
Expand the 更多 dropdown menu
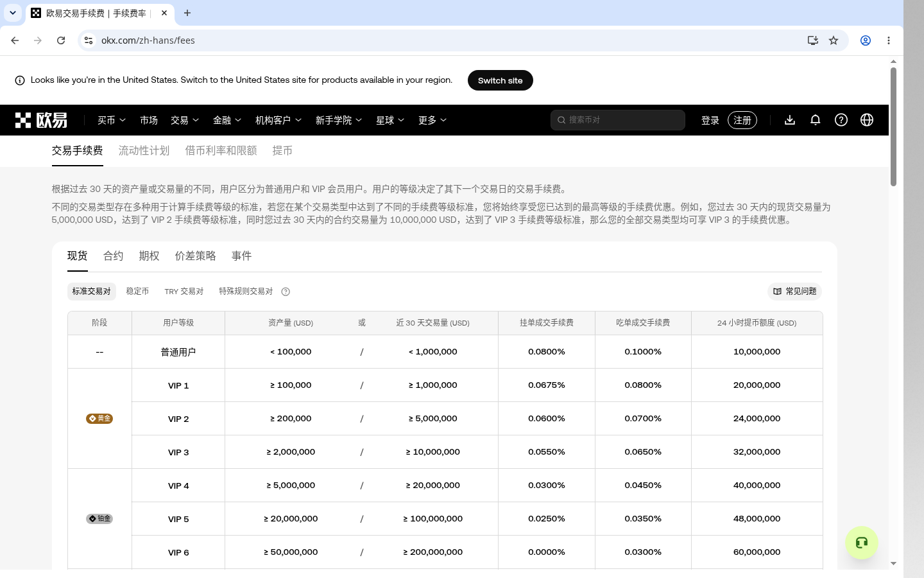click(432, 120)
